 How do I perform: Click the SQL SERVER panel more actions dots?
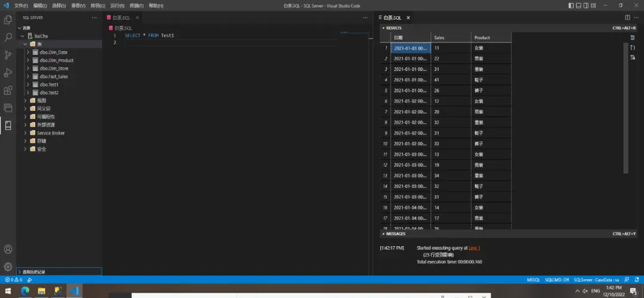(94, 18)
